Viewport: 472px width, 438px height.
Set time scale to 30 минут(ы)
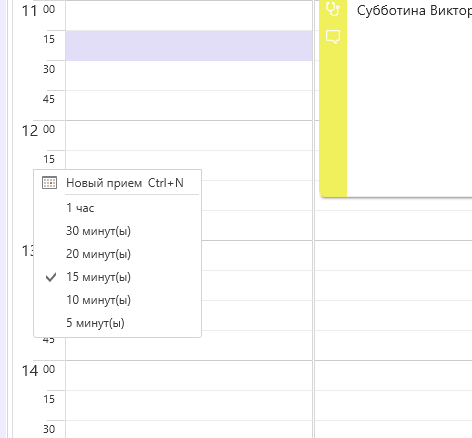tap(117, 231)
